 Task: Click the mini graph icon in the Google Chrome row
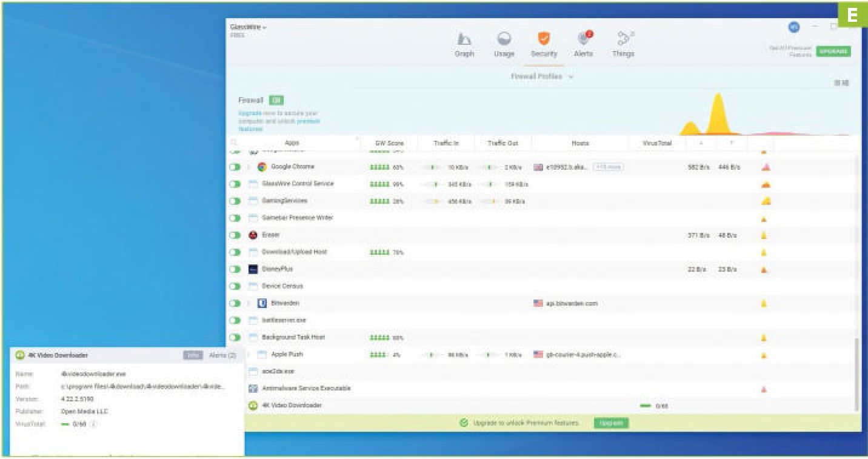[766, 167]
